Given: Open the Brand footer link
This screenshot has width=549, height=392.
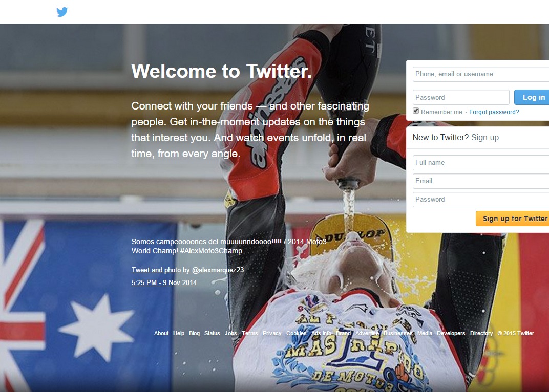Looking at the screenshot, I should click(x=343, y=333).
